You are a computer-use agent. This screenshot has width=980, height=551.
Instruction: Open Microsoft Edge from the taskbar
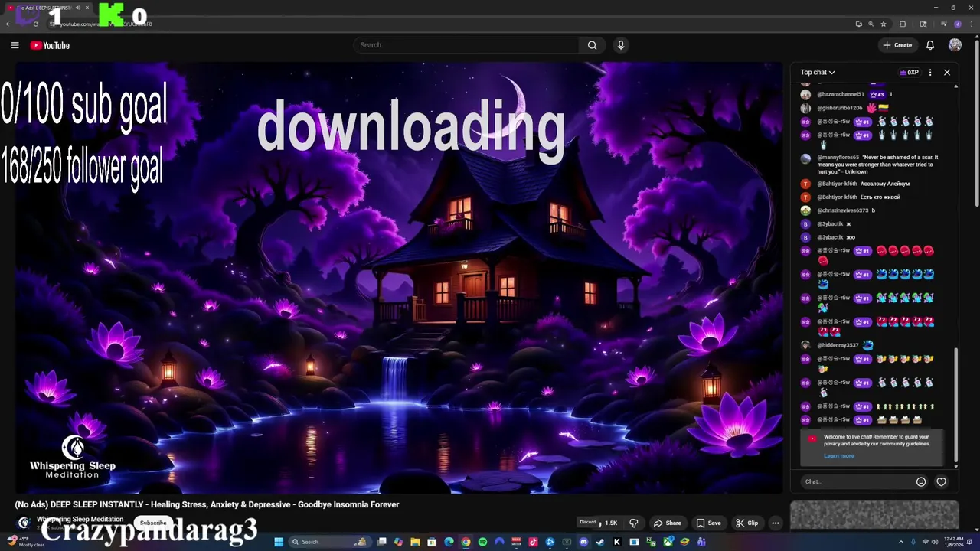(449, 542)
